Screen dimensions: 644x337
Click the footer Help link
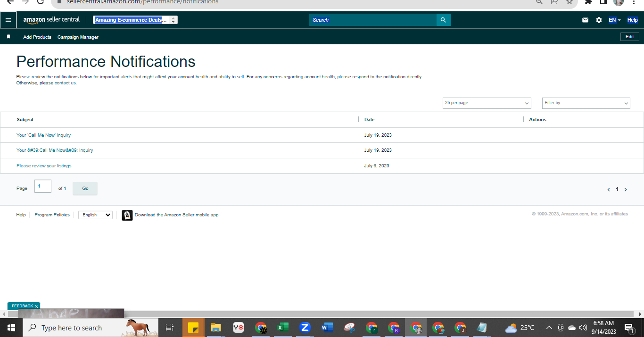[21, 215]
